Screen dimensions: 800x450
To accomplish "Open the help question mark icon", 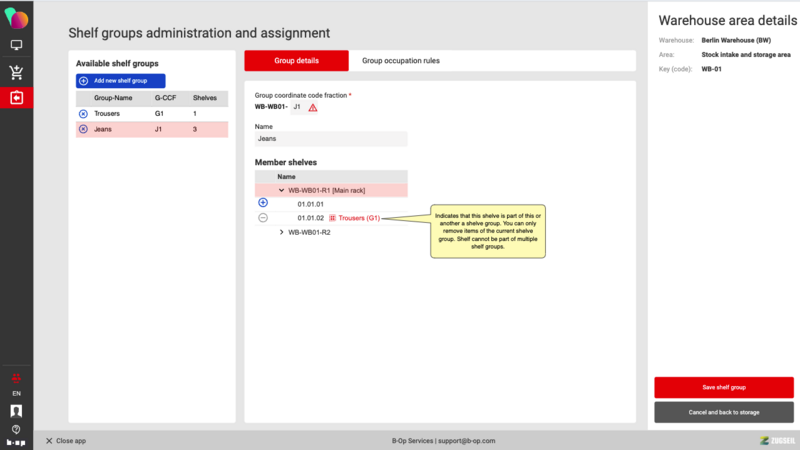I will 16,429.
